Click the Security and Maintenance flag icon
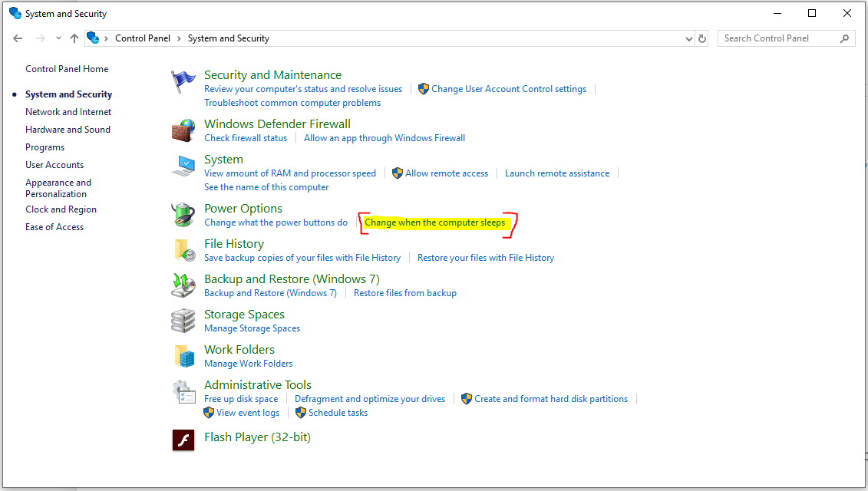Screen dimensions: 868x491 (183, 81)
